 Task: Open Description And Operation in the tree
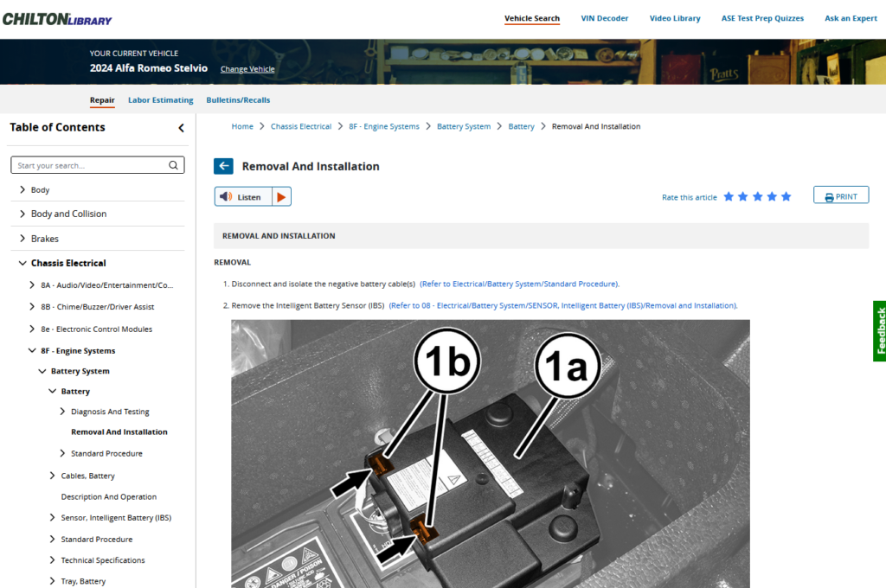[x=108, y=497]
